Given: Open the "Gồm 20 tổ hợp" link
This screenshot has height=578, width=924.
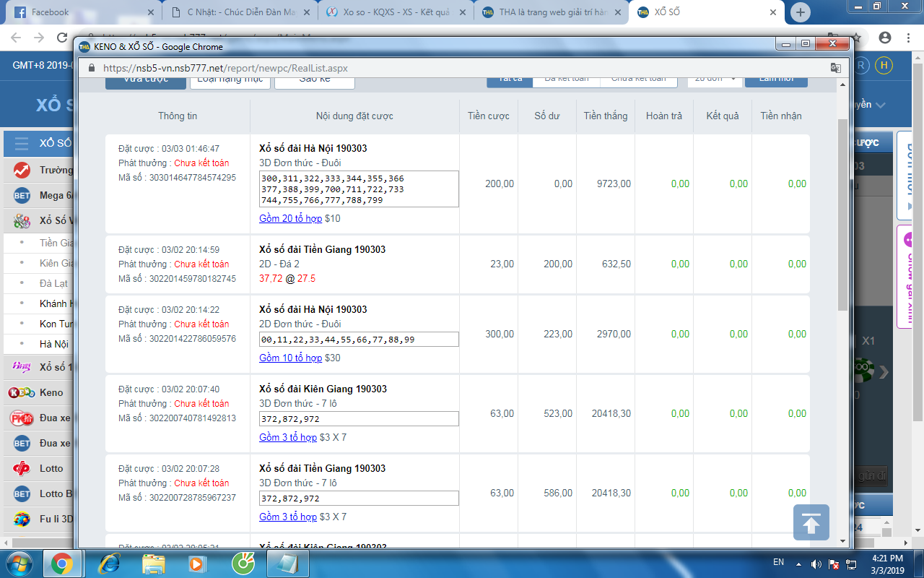Looking at the screenshot, I should pyautogui.click(x=290, y=218).
